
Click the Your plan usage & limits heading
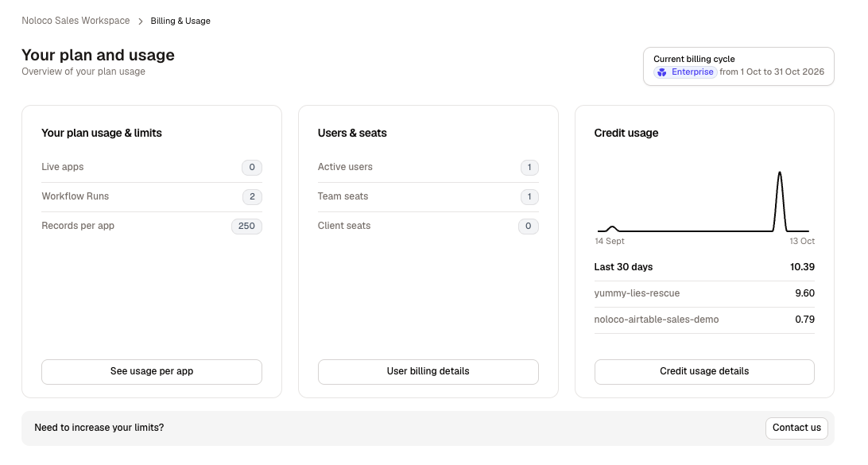[102, 133]
